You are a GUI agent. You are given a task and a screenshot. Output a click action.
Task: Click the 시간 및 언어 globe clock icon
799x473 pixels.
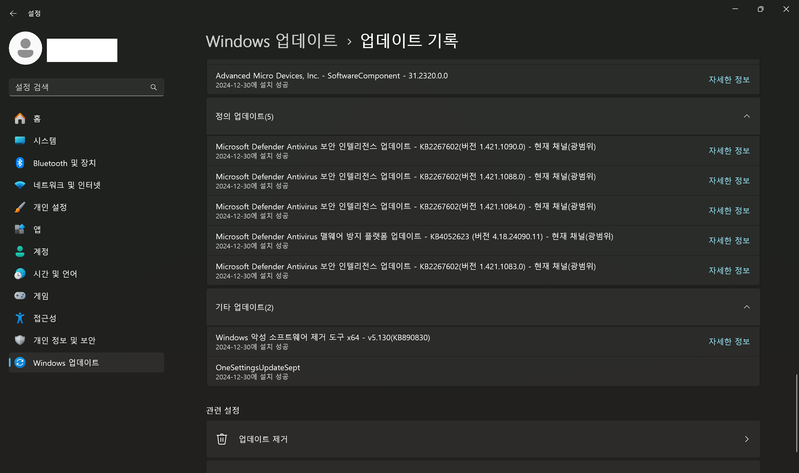click(x=20, y=274)
